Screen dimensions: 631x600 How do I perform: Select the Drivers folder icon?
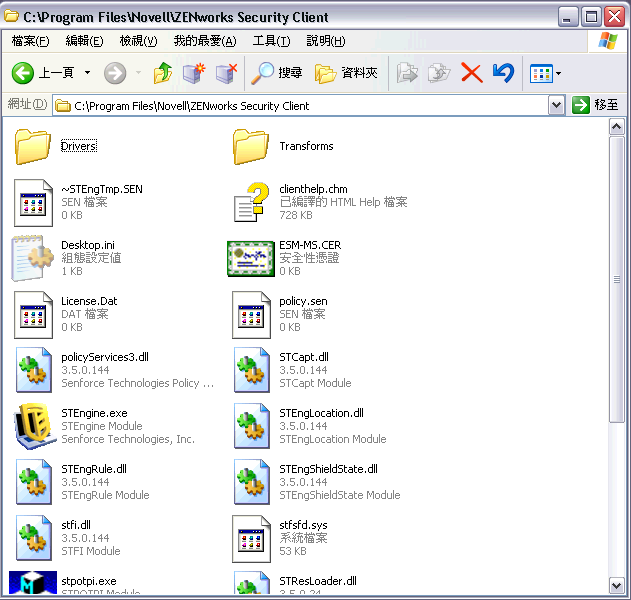click(33, 146)
